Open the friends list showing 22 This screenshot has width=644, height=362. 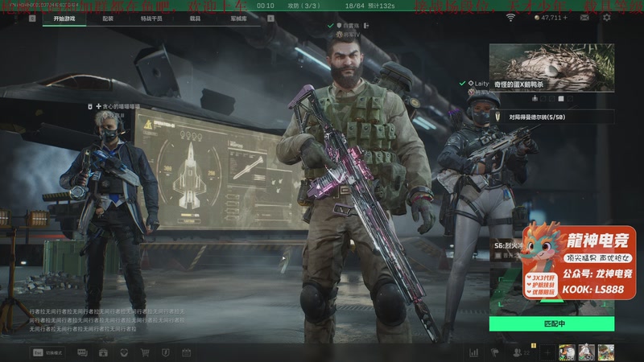click(x=521, y=352)
